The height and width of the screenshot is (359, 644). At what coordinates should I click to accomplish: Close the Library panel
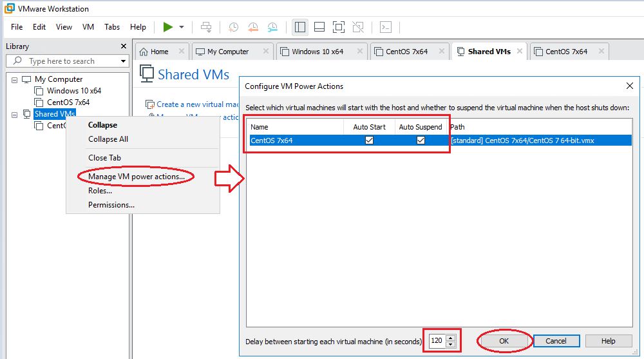click(x=124, y=46)
